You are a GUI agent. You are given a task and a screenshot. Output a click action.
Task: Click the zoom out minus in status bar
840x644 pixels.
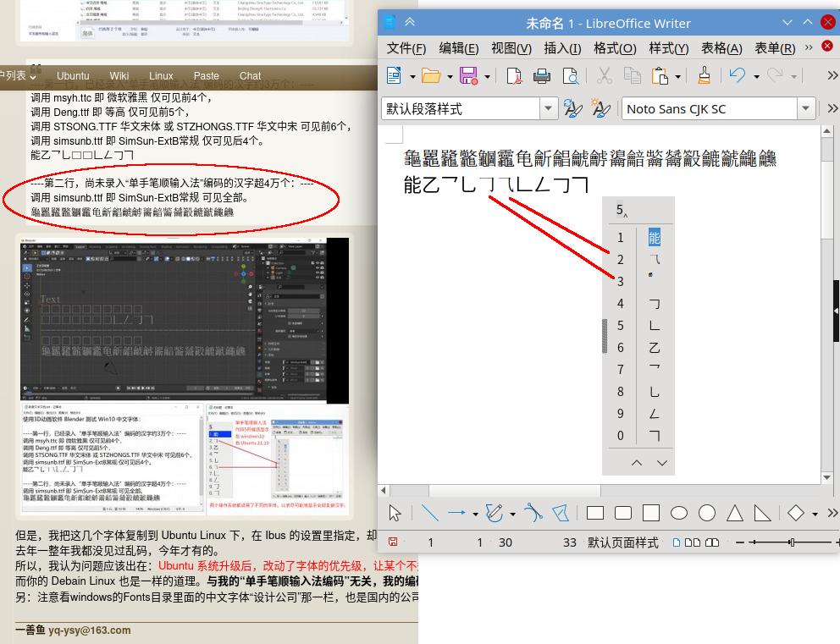click(740, 542)
